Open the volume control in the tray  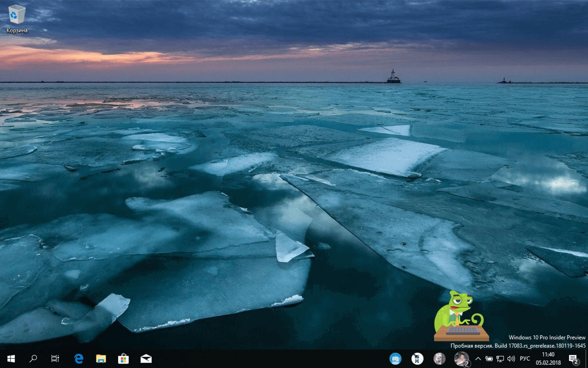(x=511, y=358)
